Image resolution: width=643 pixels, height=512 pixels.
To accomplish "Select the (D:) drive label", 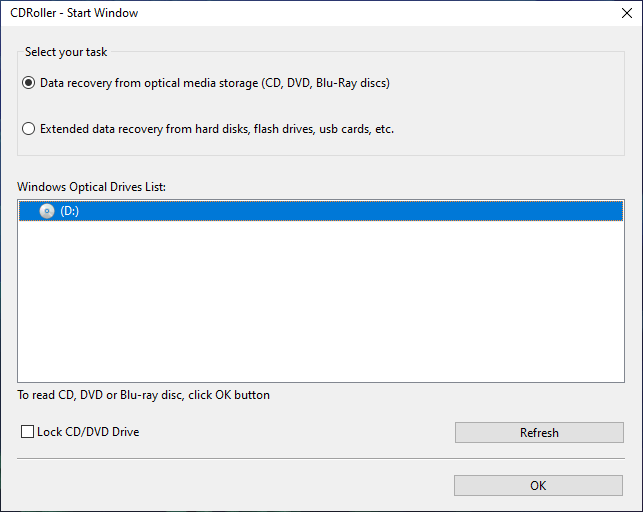I will pyautogui.click(x=69, y=211).
